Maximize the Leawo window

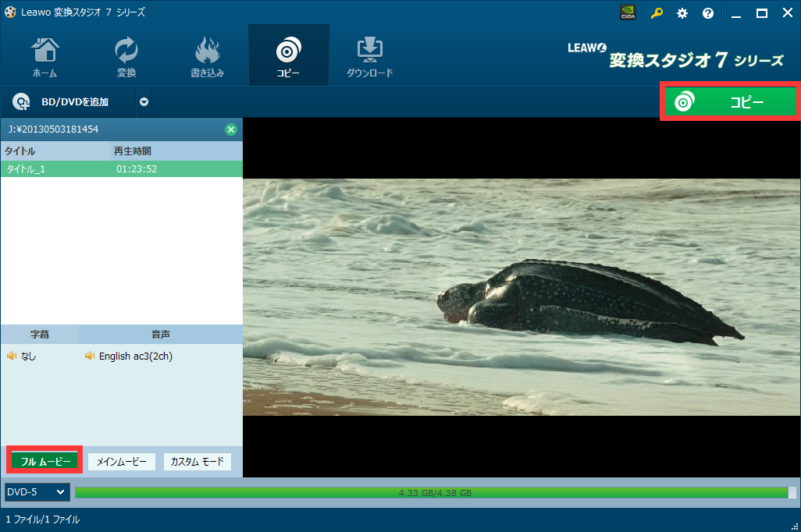coord(762,13)
